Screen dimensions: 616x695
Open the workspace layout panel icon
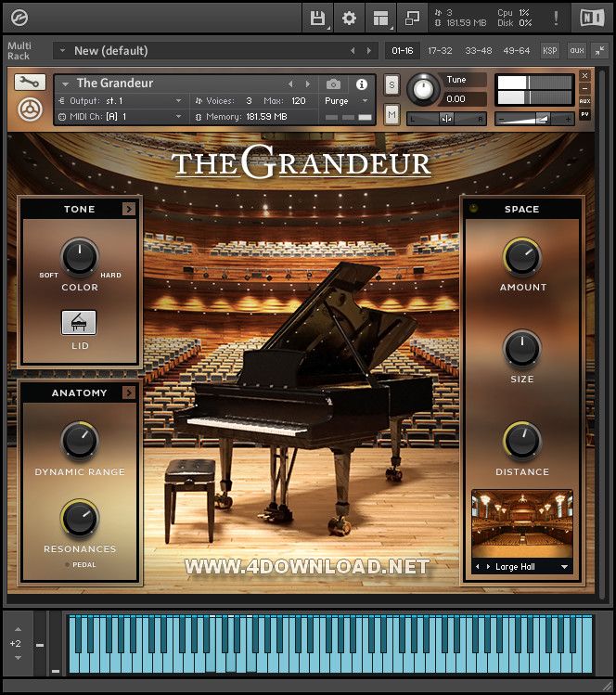coord(380,19)
